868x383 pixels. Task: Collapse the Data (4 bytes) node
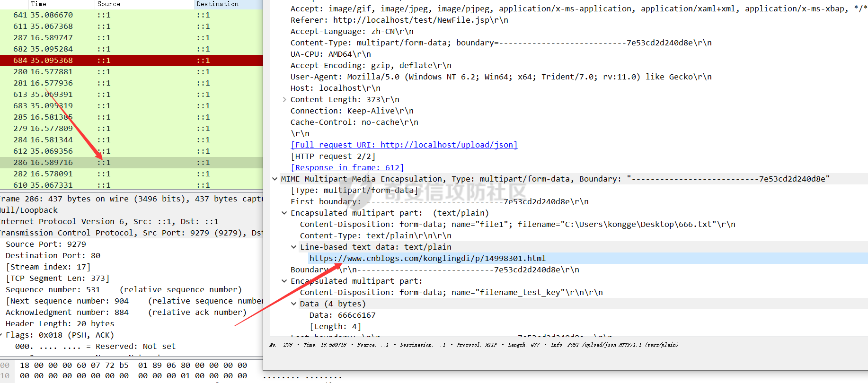pos(293,304)
